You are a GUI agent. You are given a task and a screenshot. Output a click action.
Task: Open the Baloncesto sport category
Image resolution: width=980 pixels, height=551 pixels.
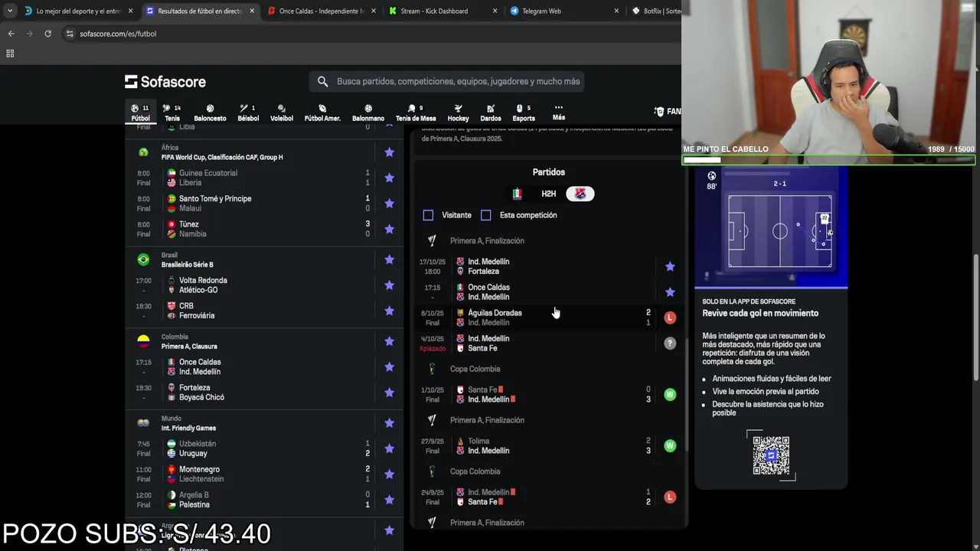pyautogui.click(x=210, y=112)
